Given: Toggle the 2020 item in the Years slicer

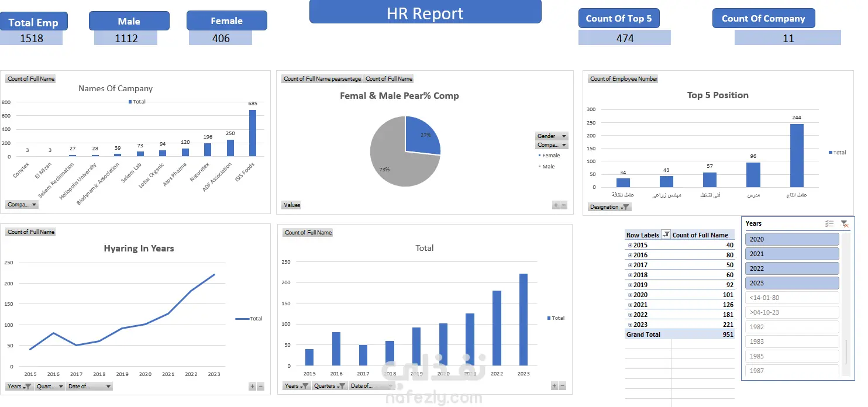Looking at the screenshot, I should pos(792,239).
